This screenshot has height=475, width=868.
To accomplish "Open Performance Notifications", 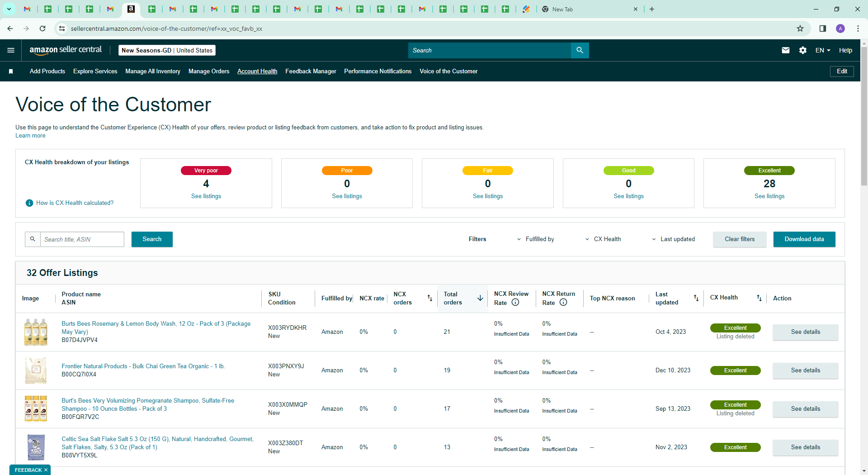I will tap(378, 71).
